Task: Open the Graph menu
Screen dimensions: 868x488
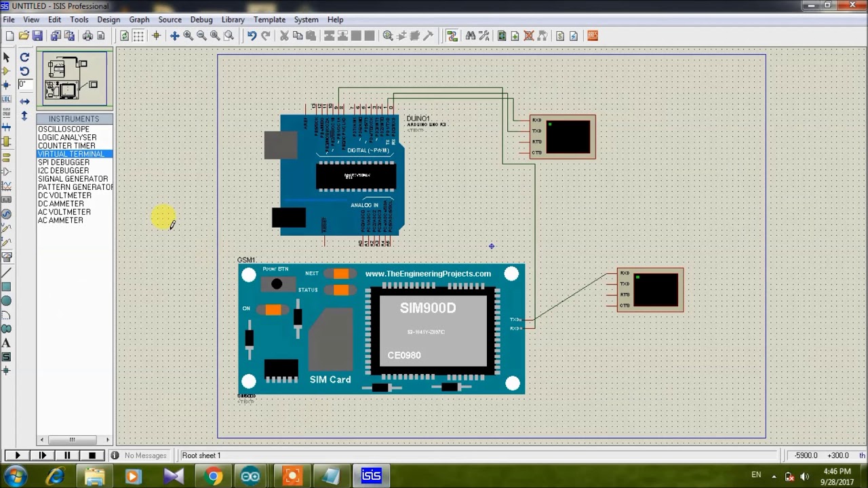Action: 139,20
